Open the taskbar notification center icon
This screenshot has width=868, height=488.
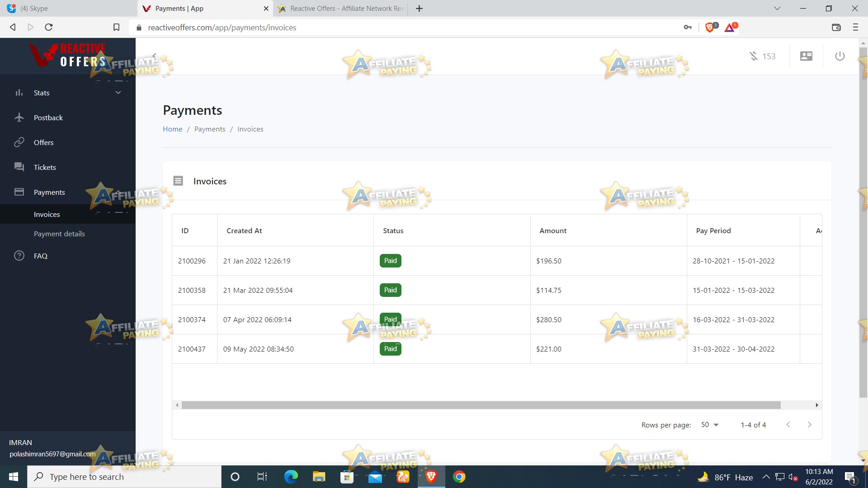pyautogui.click(x=850, y=477)
